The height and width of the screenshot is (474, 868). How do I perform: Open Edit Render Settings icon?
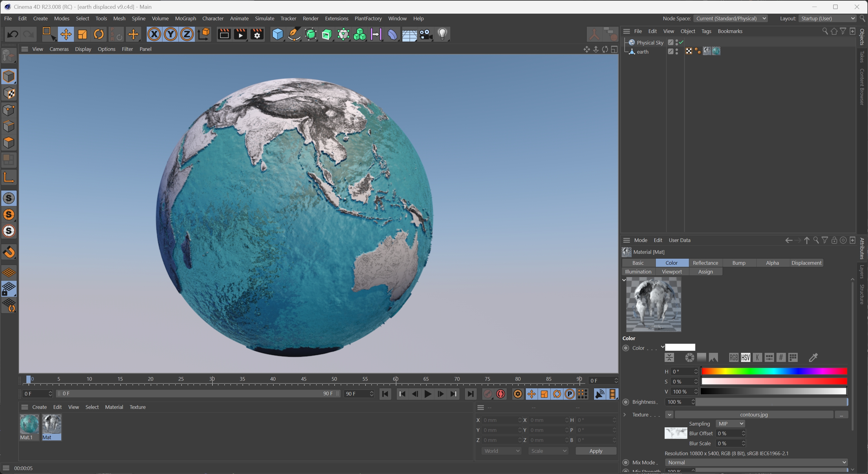(x=257, y=34)
